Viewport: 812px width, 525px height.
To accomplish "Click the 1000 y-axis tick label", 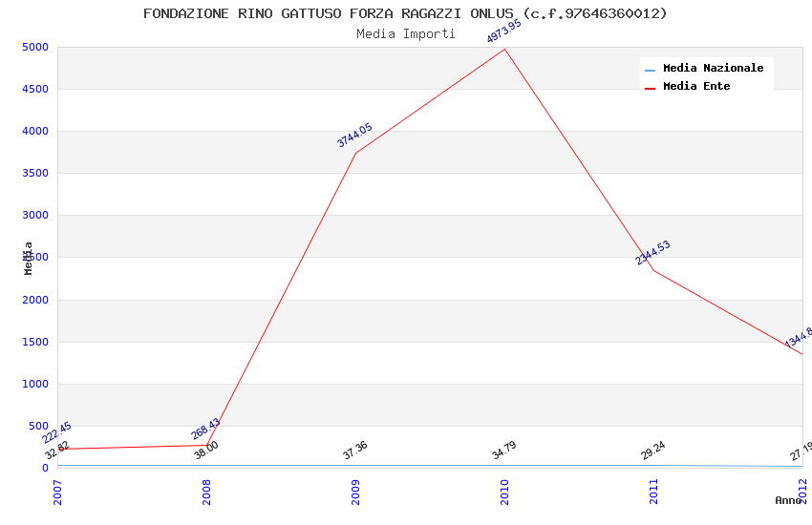I will 35,384.
